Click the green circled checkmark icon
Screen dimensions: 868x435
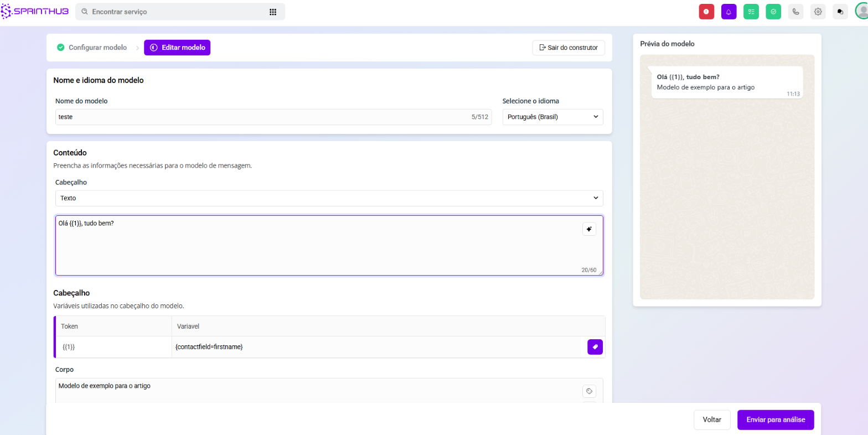point(773,12)
